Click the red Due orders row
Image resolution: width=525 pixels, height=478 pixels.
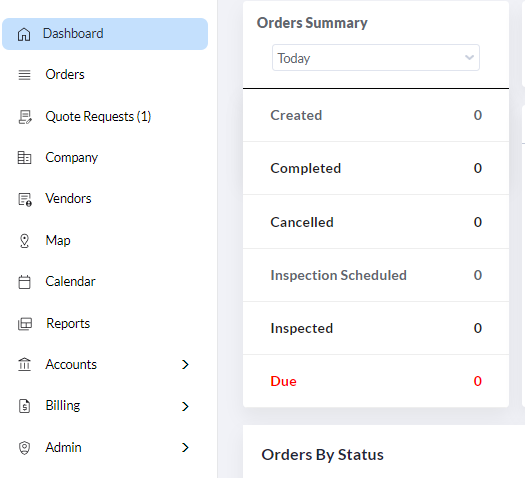(x=376, y=381)
